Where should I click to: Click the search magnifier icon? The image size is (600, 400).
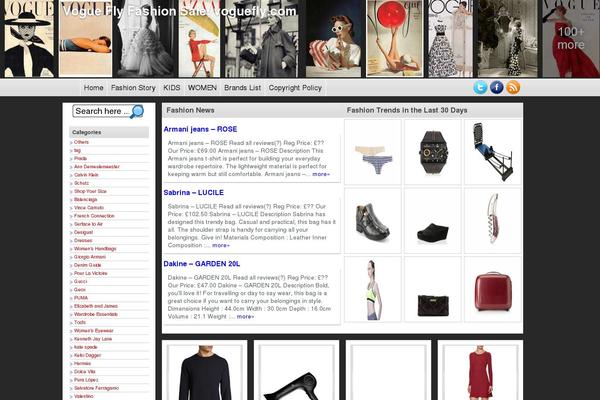(x=137, y=111)
